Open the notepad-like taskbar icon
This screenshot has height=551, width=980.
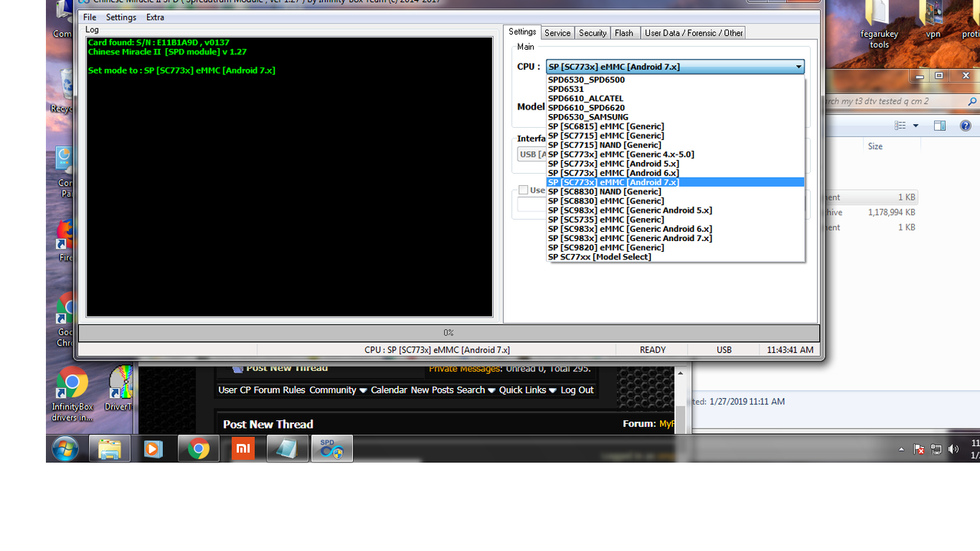tap(287, 449)
